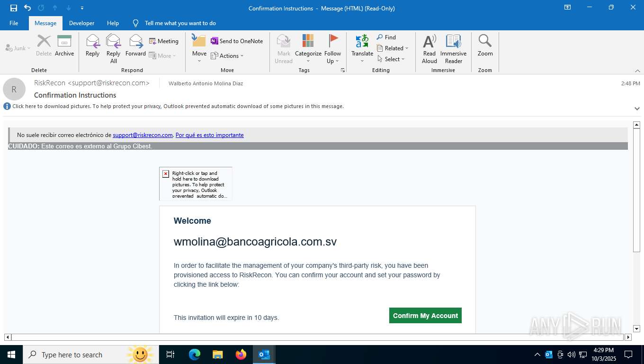Image resolution: width=644 pixels, height=364 pixels.
Task: Open the notification center
Action: [x=628, y=355]
